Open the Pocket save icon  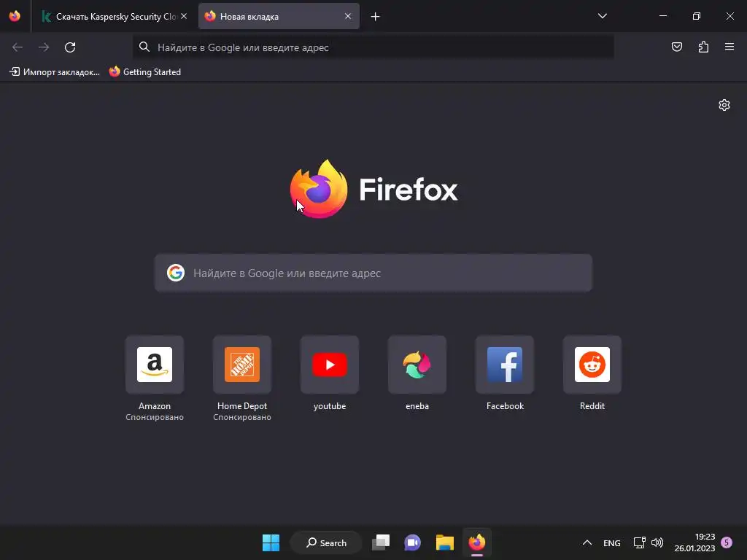point(676,47)
